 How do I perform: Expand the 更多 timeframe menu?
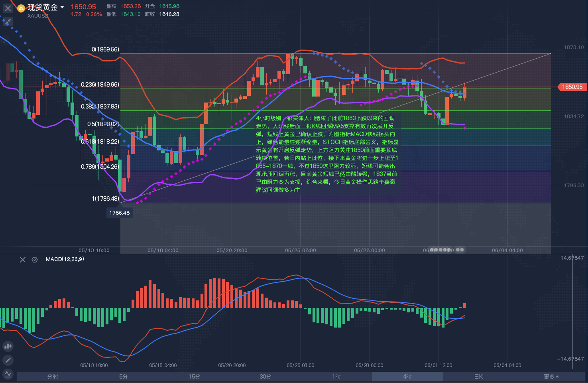[x=551, y=377]
